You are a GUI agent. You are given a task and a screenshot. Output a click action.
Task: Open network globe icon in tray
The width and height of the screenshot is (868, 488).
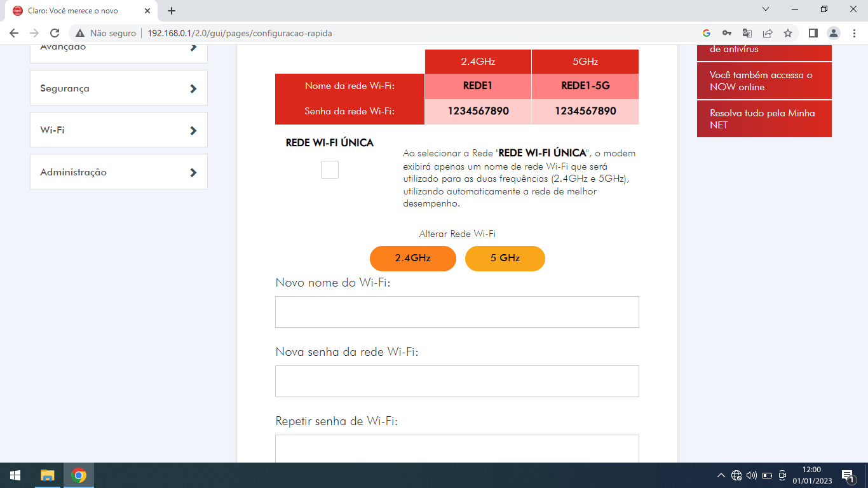pos(736,475)
